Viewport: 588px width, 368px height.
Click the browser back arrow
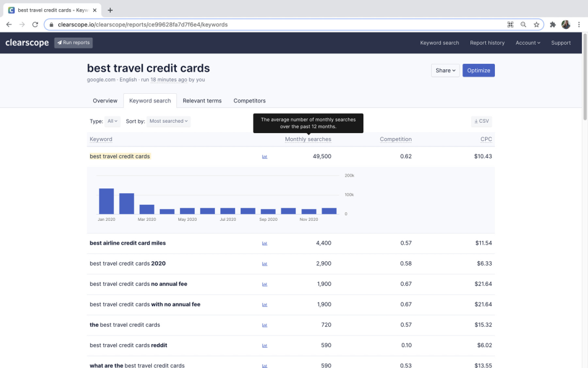(x=9, y=25)
